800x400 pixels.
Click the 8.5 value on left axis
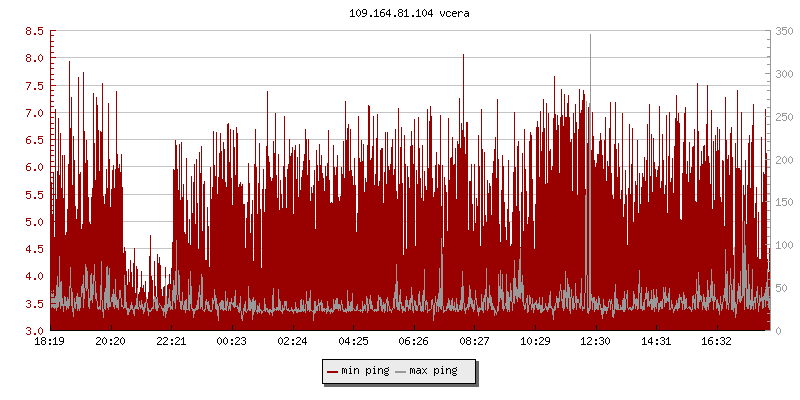(x=34, y=32)
